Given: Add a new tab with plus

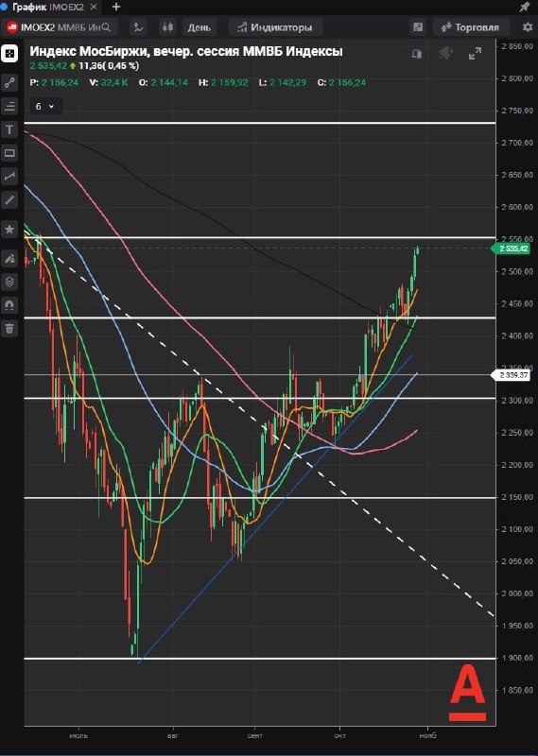Looking at the screenshot, I should tap(115, 7).
